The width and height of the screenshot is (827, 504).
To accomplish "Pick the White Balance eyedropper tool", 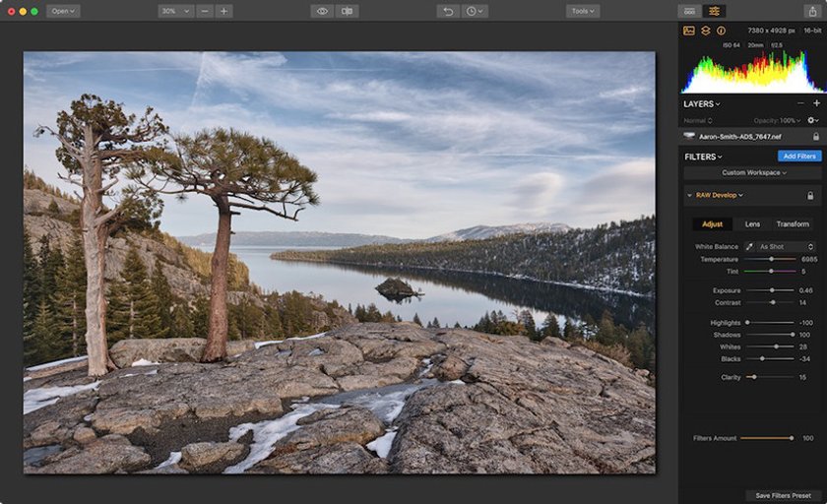I will [749, 247].
